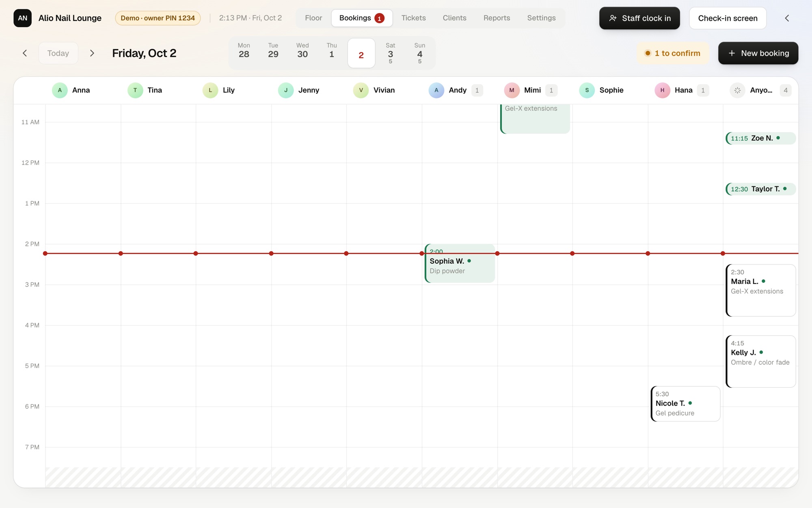Image resolution: width=812 pixels, height=508 pixels.
Task: Open Nicole T. Gel pedicure booking
Action: coord(685,404)
